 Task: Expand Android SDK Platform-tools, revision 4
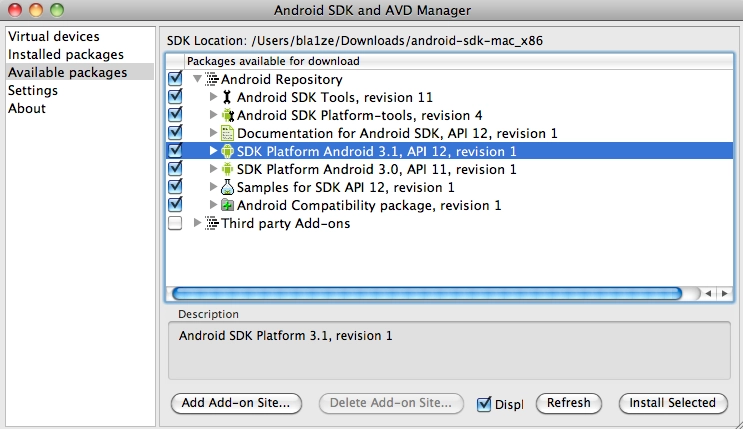(213, 115)
